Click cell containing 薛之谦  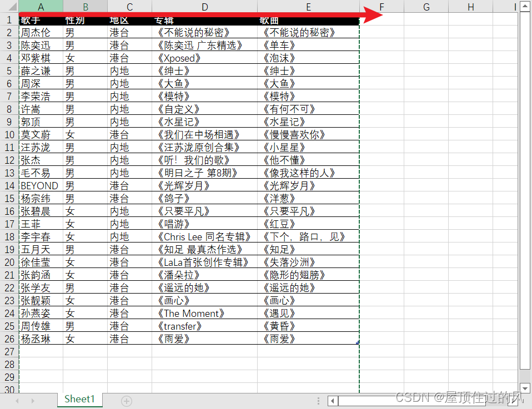[41, 71]
